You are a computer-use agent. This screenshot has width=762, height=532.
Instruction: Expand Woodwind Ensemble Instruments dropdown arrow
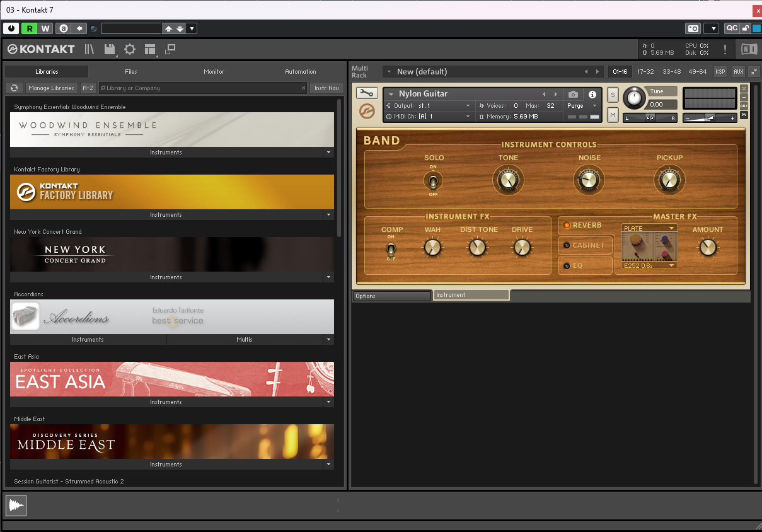click(328, 153)
